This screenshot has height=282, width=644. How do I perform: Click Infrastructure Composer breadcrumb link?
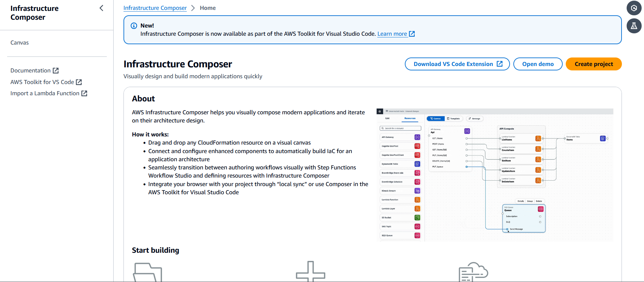(155, 8)
